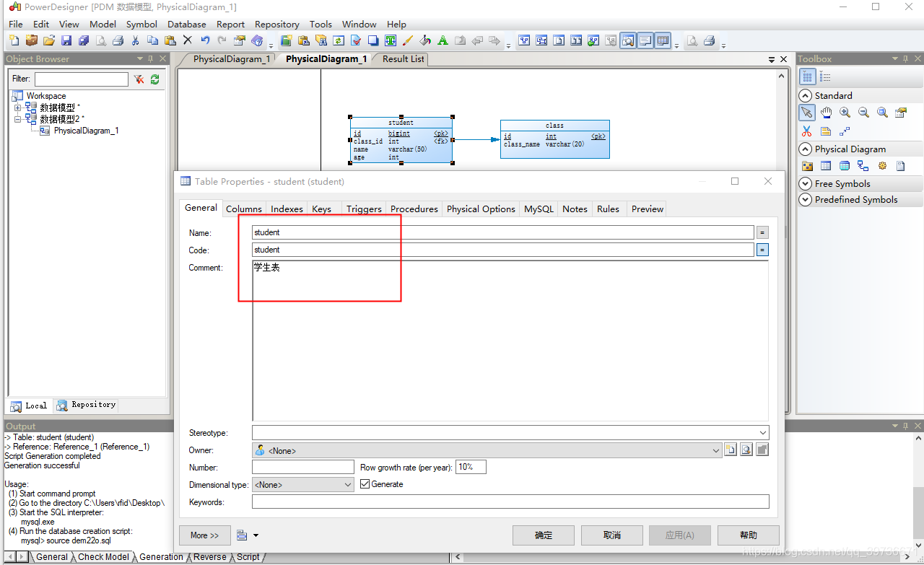924x565 pixels.
Task: Expand the Free Symbols section
Action: [806, 183]
